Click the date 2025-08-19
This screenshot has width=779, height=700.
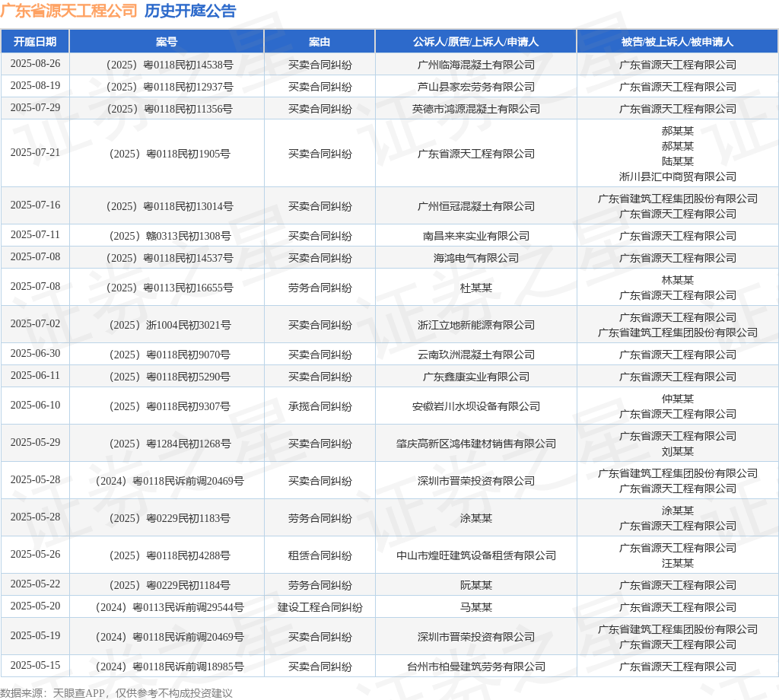tap(35, 85)
